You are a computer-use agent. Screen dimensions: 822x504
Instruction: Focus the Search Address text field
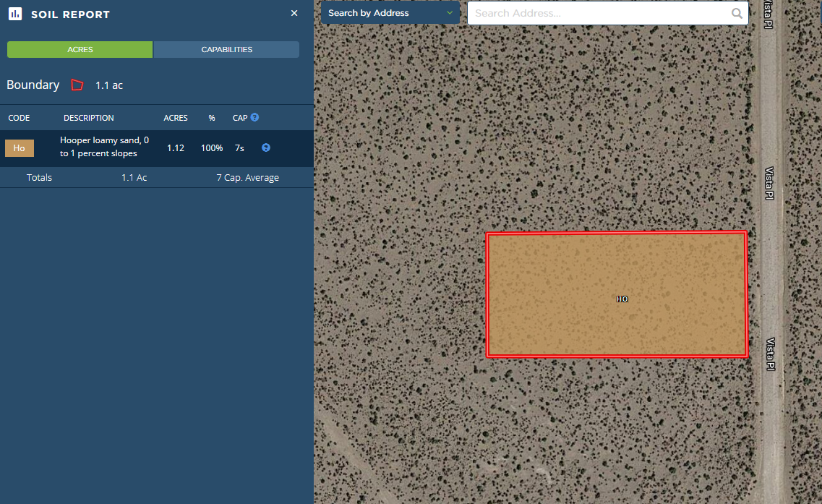coord(599,13)
